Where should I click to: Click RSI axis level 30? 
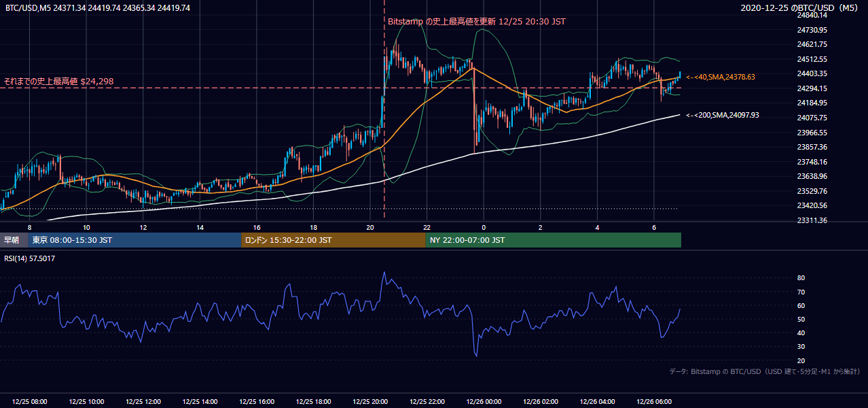801,347
